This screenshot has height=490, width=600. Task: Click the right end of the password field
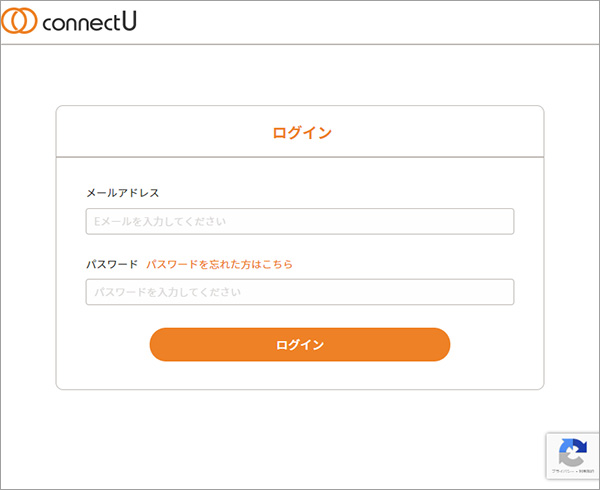tap(503, 292)
